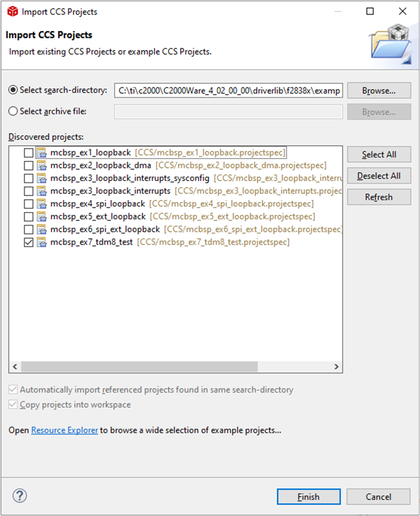The height and width of the screenshot is (516, 420).
Task: Click inside the search-directory path field
Action: pos(228,90)
